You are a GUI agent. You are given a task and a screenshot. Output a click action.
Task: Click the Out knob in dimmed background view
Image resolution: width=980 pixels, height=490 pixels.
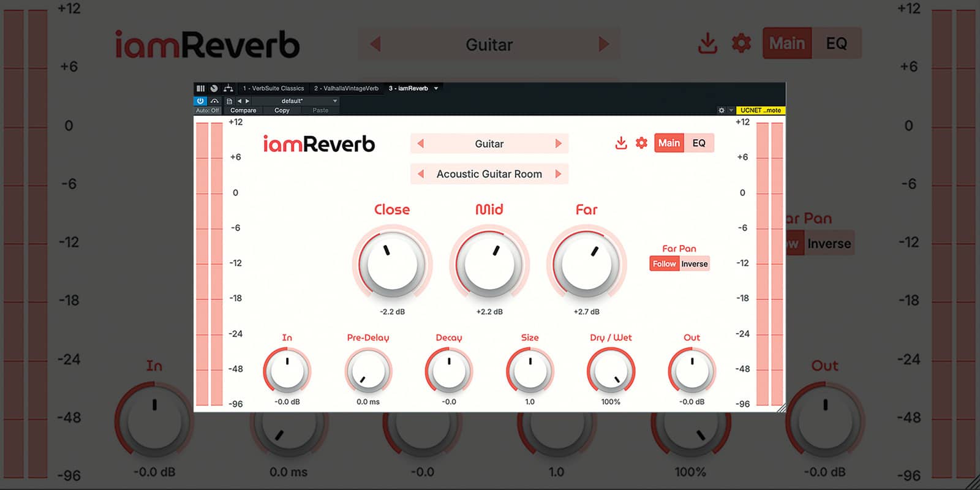825,421
